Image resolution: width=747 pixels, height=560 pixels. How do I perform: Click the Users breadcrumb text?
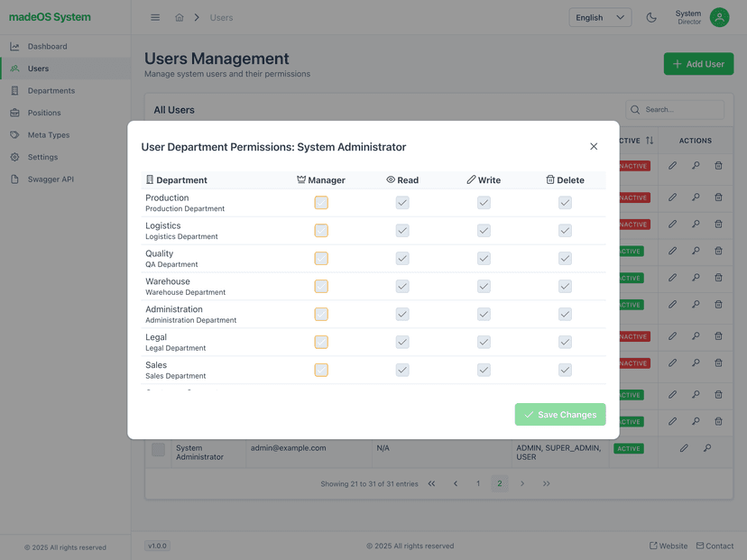point(221,18)
